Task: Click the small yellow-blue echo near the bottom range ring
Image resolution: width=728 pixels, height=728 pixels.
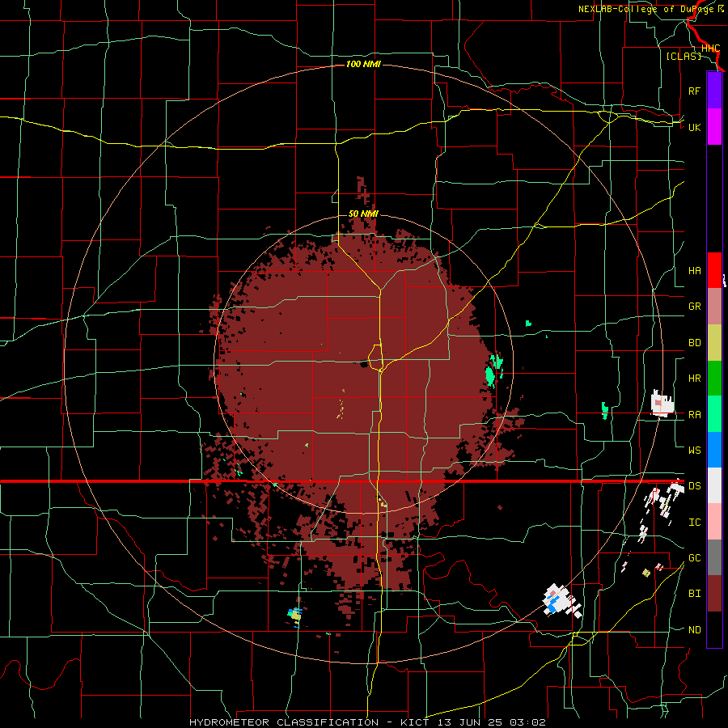Action: point(294,616)
